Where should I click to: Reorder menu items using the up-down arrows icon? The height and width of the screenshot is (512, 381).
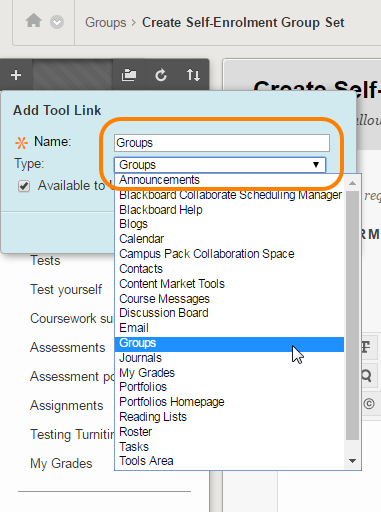pos(193,75)
